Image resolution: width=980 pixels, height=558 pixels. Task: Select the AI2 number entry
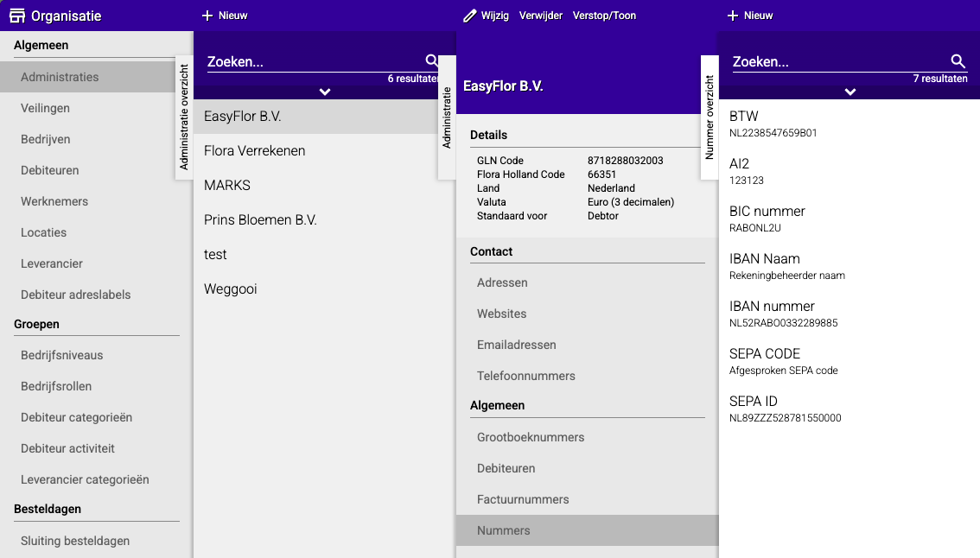coord(850,171)
